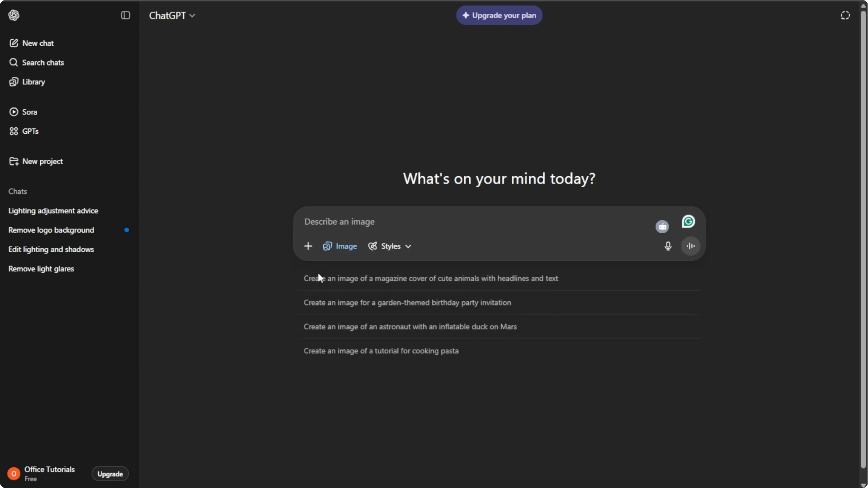Click the orange Office Tutorials avatar

pyautogui.click(x=14, y=474)
